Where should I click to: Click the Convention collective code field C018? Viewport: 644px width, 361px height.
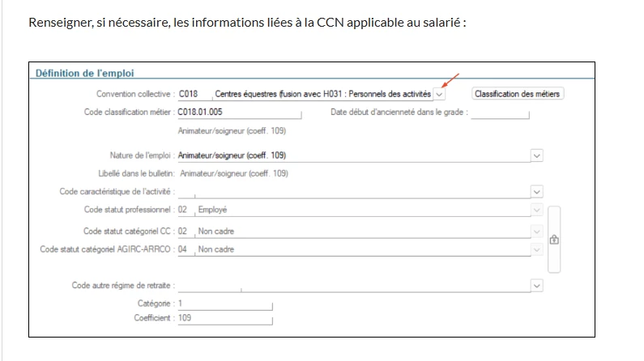point(191,95)
